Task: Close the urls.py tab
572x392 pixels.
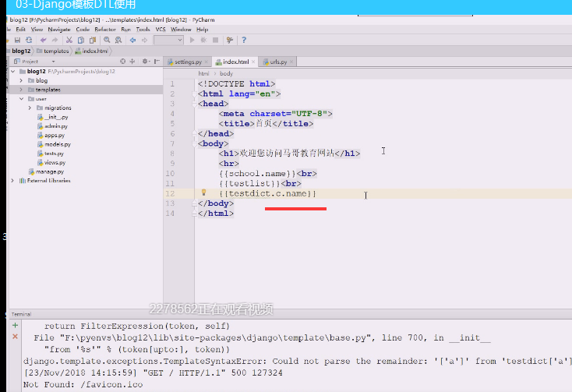Action: 291,62
